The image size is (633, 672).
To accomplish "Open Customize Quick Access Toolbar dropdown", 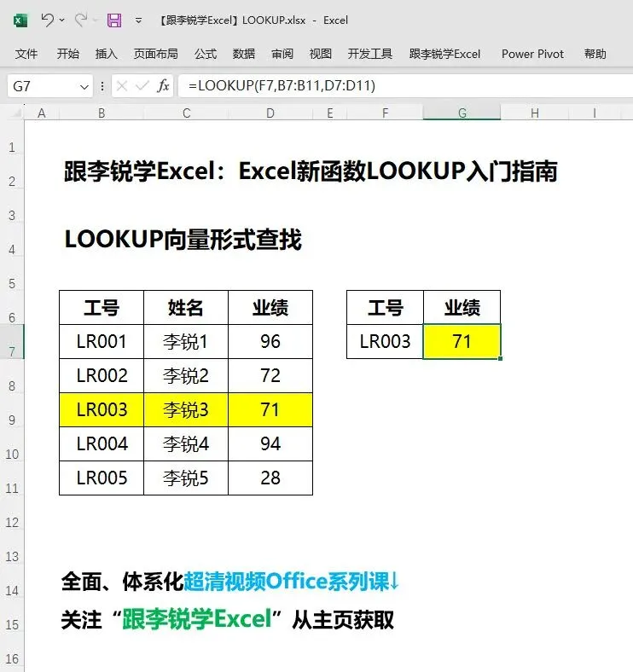I will coord(138,20).
